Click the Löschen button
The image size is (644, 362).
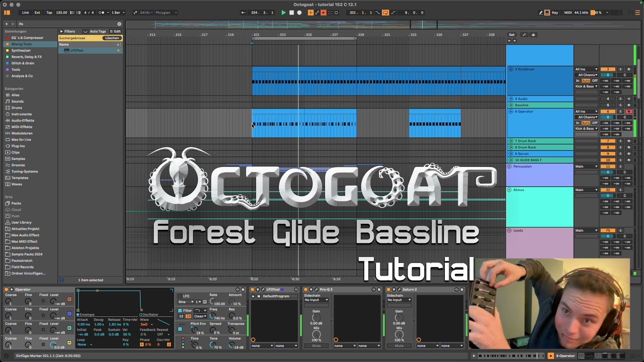tap(112, 38)
